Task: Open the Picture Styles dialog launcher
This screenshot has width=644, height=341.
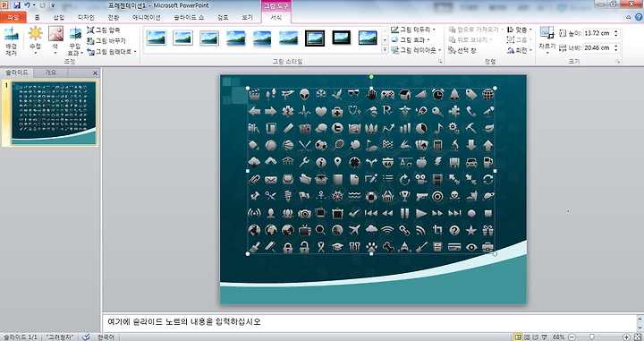Action: (x=440, y=62)
